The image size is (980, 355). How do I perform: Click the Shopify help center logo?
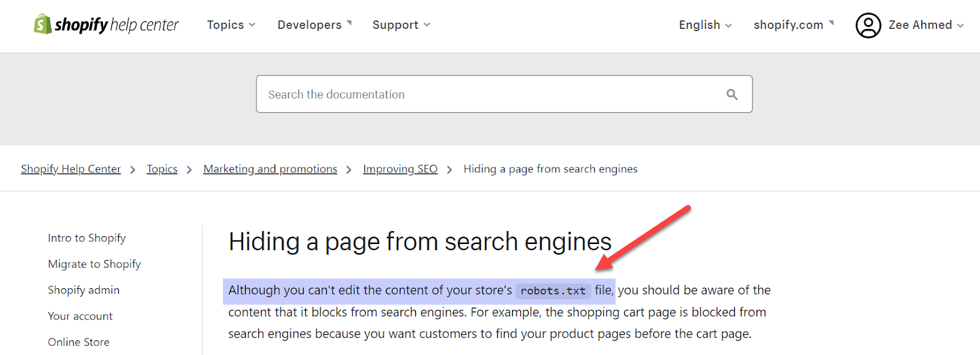tap(106, 25)
